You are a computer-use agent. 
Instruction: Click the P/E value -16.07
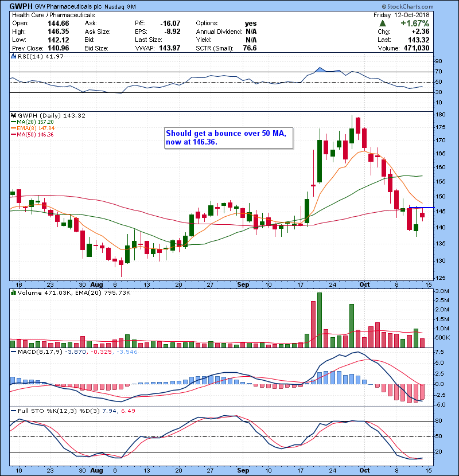[170, 24]
